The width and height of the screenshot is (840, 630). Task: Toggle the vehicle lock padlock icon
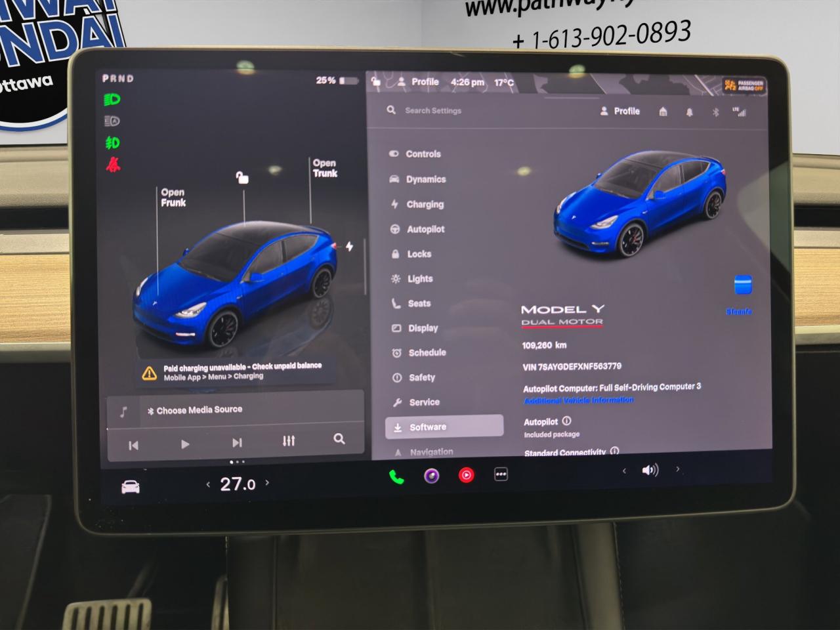[242, 177]
